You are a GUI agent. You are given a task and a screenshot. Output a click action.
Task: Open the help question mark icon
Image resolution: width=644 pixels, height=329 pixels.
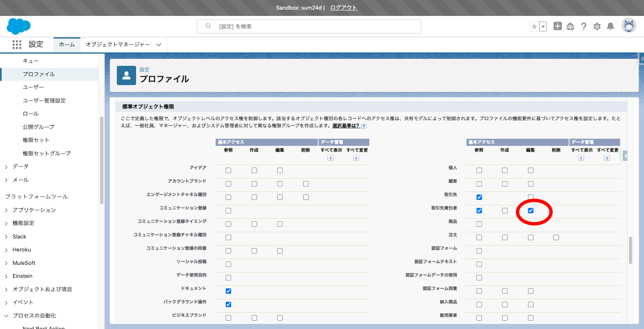(584, 26)
